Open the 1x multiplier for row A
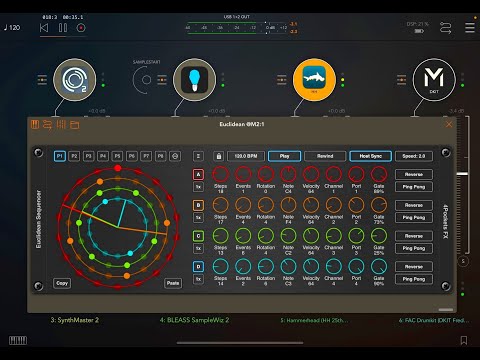This screenshot has height=360, width=480. pos(198,187)
